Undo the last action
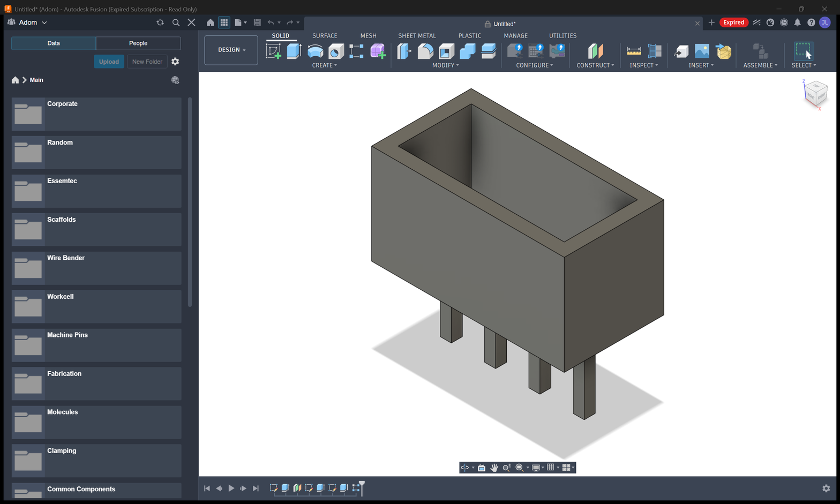This screenshot has height=504, width=840. point(271,22)
